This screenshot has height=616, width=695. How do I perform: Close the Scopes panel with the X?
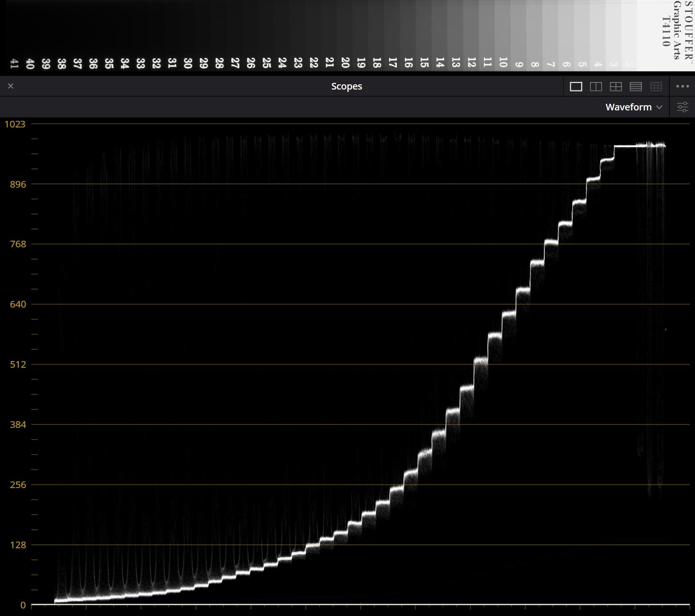click(10, 86)
